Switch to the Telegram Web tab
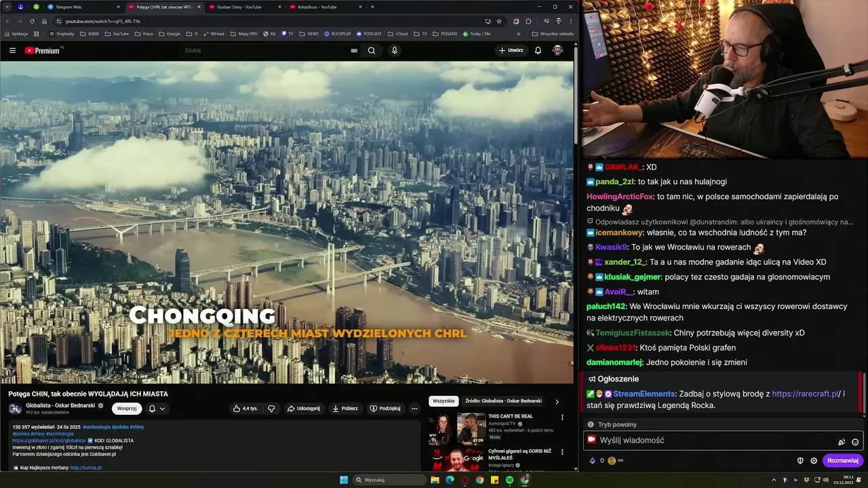Viewport: 868px width, 488px height. click(x=81, y=7)
